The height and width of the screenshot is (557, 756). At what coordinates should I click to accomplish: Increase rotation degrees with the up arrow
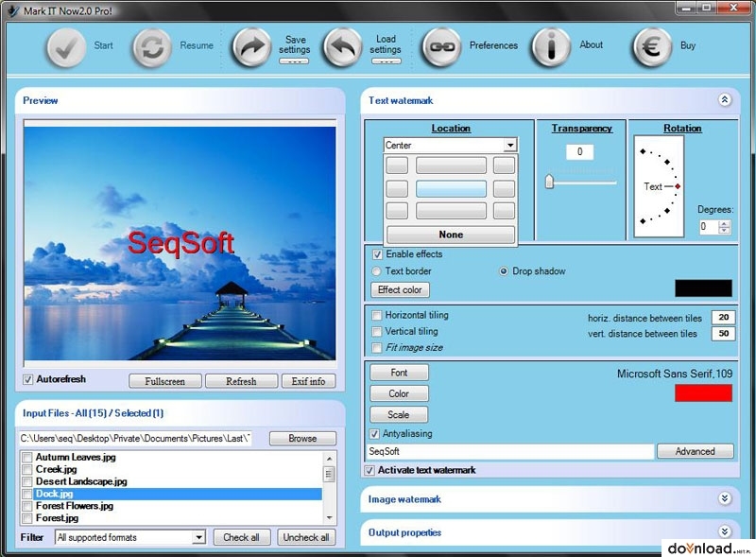(724, 223)
